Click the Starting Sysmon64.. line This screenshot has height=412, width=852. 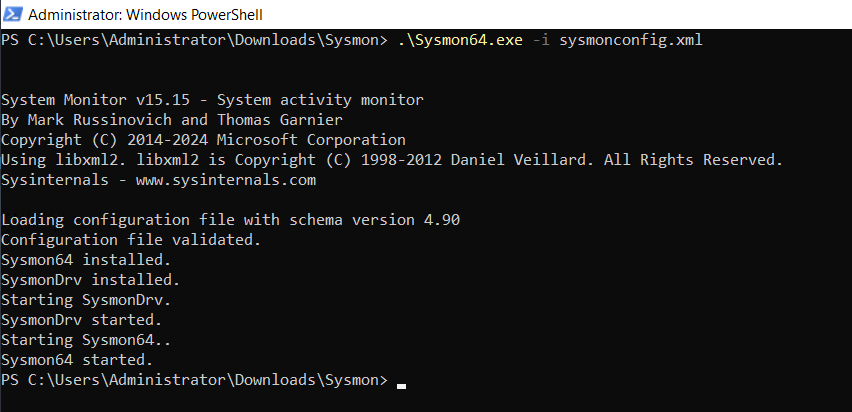(x=86, y=340)
